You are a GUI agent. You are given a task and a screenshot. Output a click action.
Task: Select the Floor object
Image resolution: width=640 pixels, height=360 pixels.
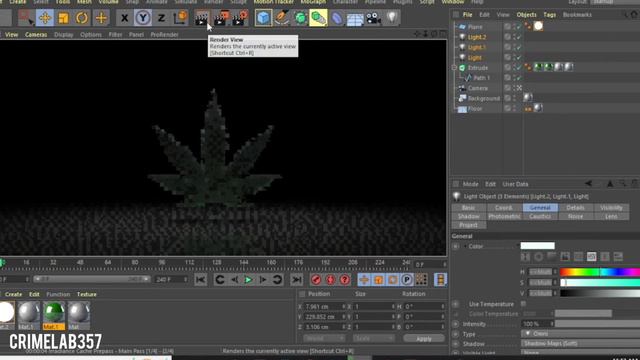[x=475, y=109]
